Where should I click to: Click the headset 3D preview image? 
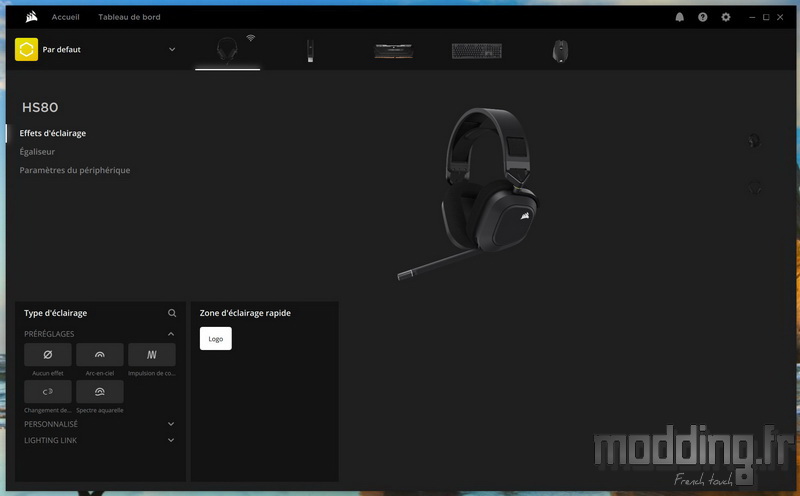(x=468, y=194)
